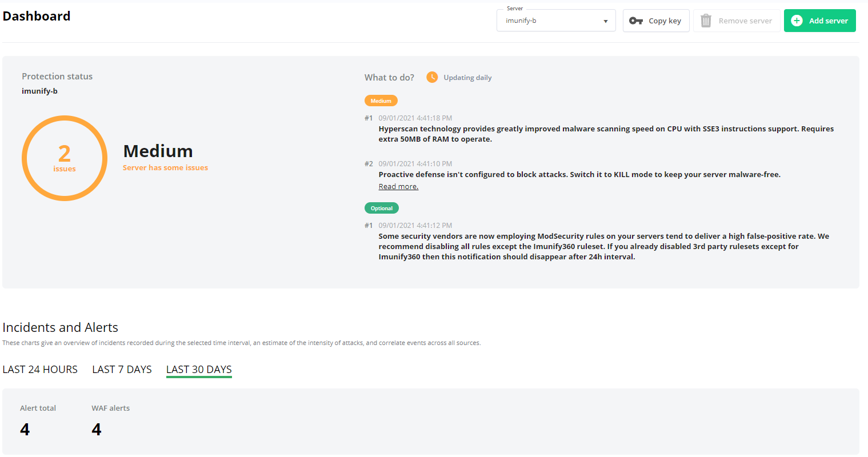Screen dimensions: 868x457
Task: Switch to the LAST 30 DAYS tab
Action: 199,369
